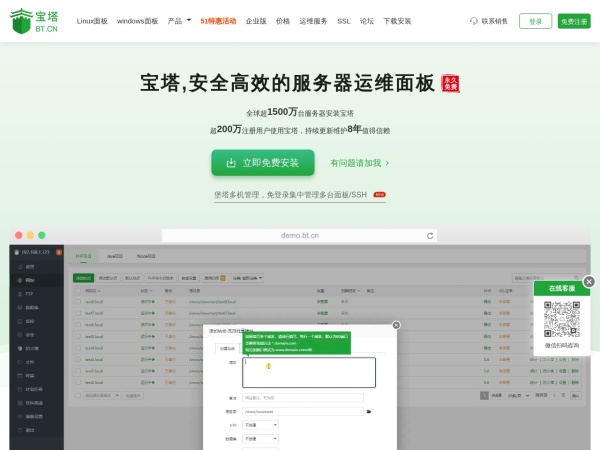
Task: Click the 免费注册 button
Action: click(574, 21)
